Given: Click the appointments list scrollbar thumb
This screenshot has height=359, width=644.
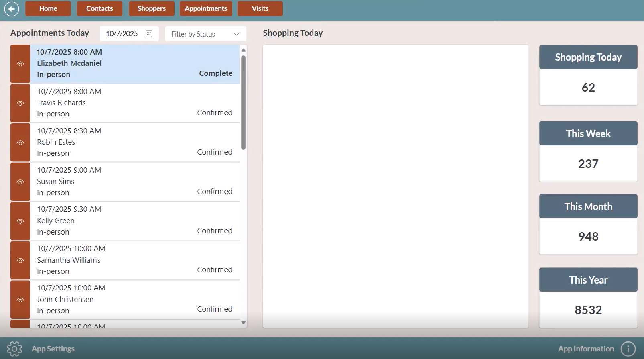Looking at the screenshot, I should point(243,102).
